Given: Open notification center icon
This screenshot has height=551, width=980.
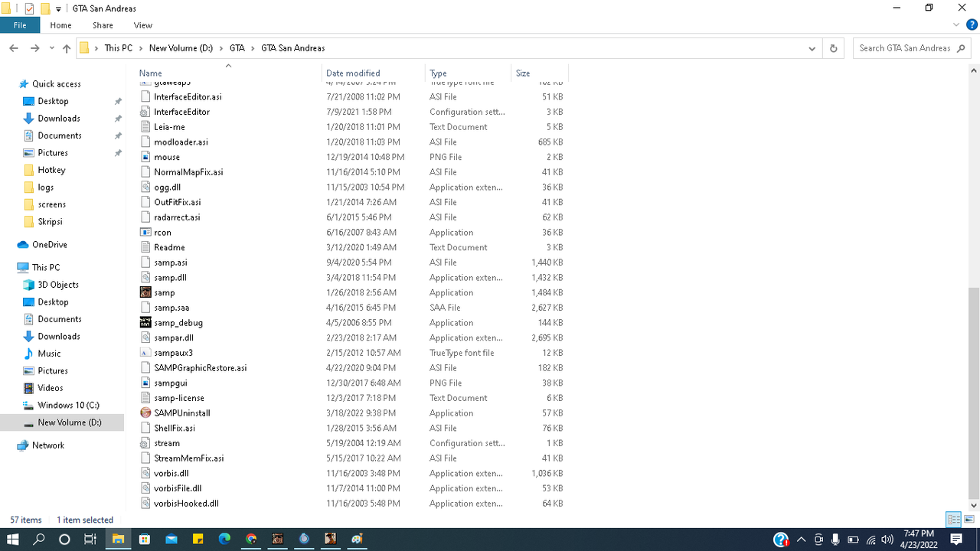Looking at the screenshot, I should [x=956, y=540].
